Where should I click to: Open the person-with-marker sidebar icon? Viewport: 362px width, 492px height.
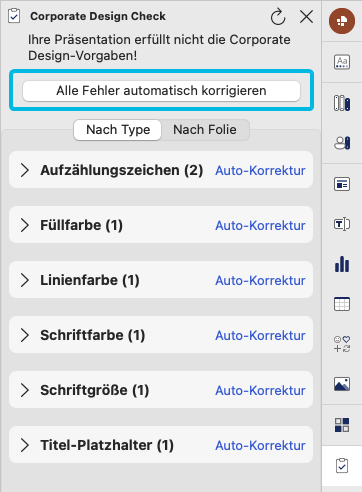(342, 143)
